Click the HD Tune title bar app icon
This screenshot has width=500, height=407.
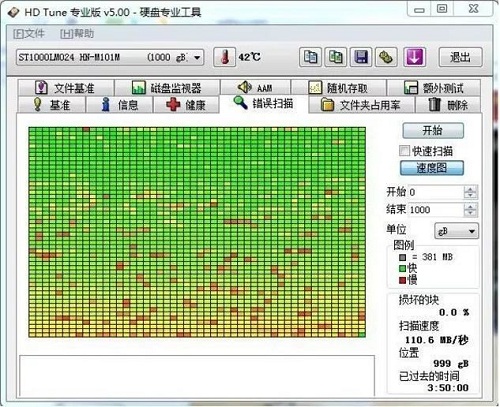(x=13, y=13)
